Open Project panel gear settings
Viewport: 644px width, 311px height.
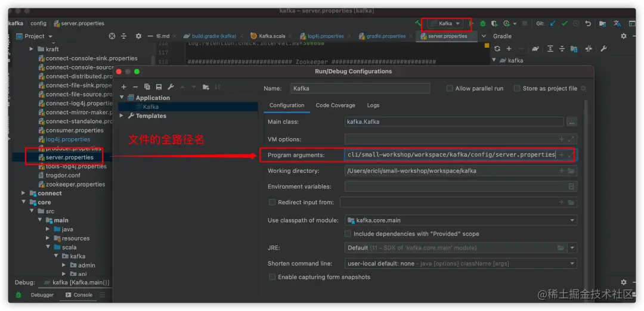[138, 36]
